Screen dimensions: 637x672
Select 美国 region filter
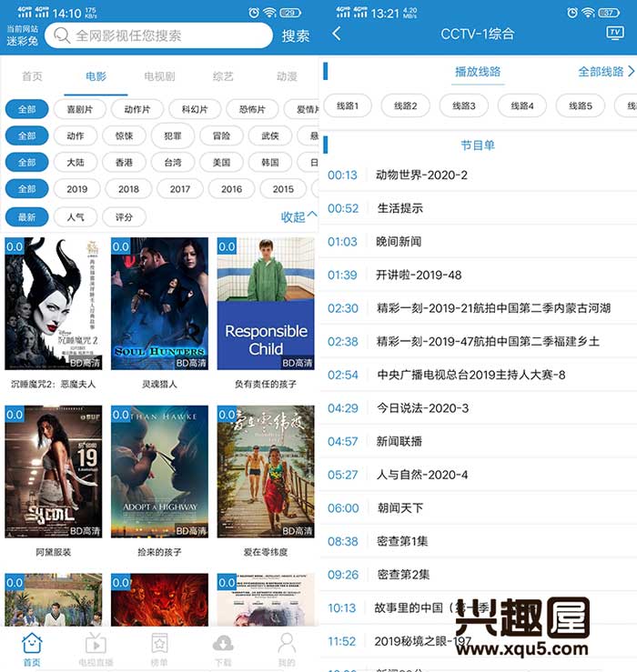pyautogui.click(x=222, y=163)
